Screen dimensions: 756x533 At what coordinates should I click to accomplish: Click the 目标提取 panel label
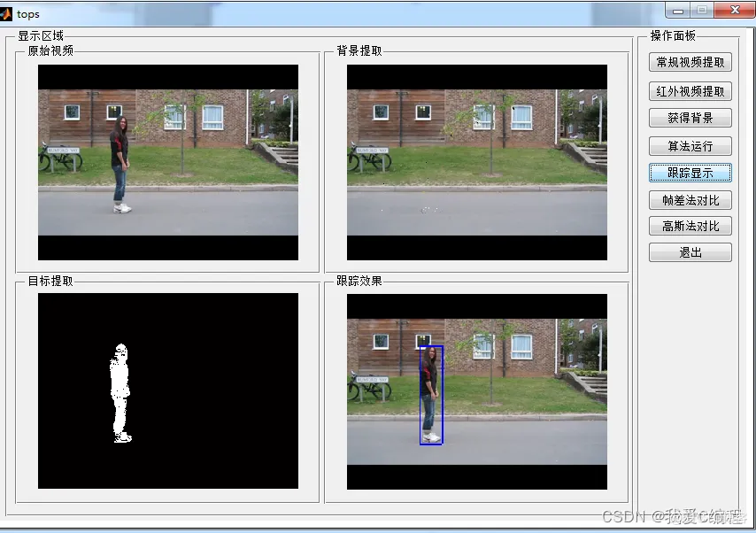[x=50, y=281]
